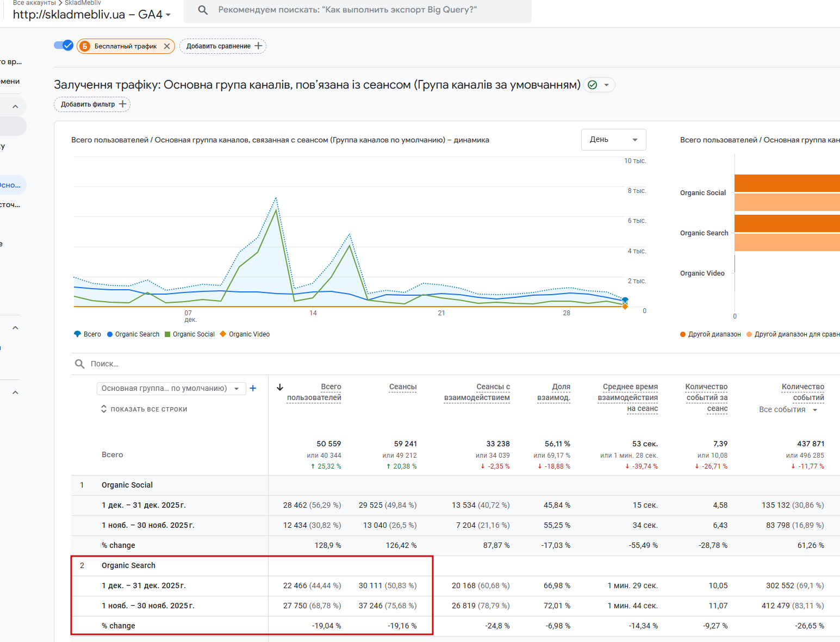Viewport: 840px width, 642px height.
Task: Open the Все события events dropdown
Action: coord(788,409)
